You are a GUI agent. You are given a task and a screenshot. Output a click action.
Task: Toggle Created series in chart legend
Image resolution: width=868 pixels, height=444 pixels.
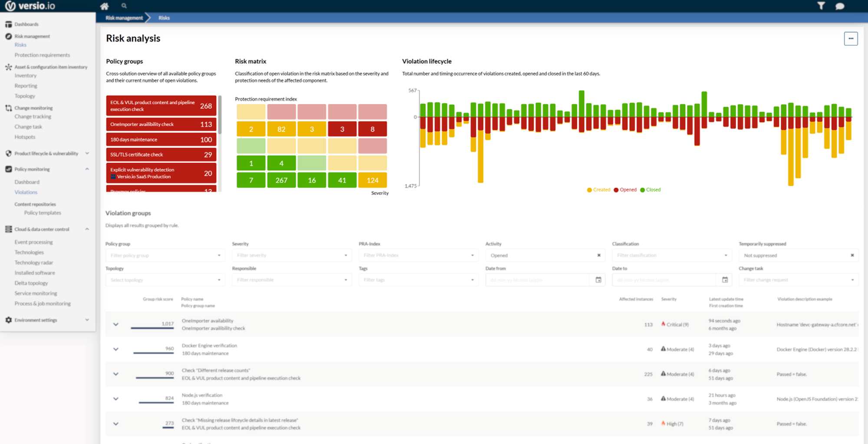[x=598, y=190]
